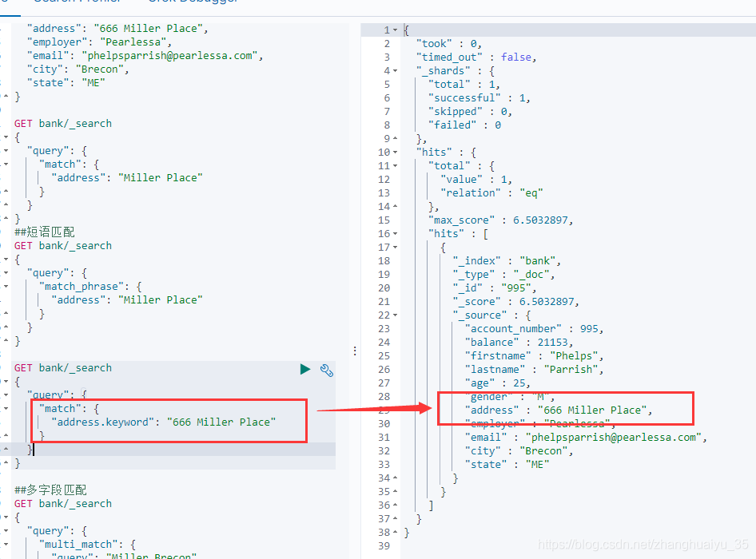Click the "email": "phelpsparrish@pearlessa.com" line in the editor
Image resolution: width=756 pixels, height=559 pixels.
(x=145, y=55)
